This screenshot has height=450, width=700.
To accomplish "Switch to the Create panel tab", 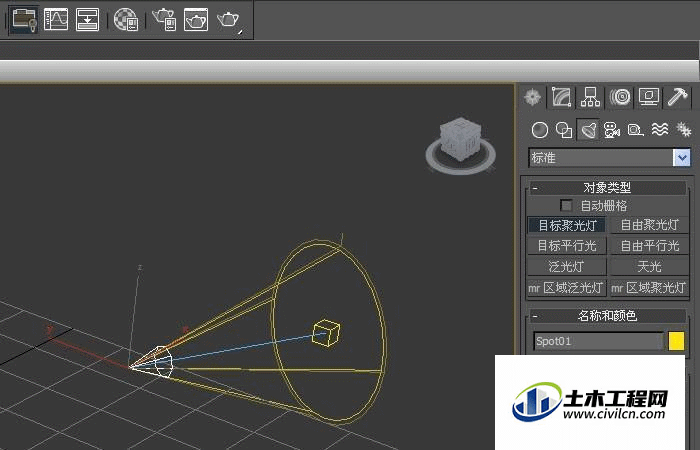I will 533,97.
